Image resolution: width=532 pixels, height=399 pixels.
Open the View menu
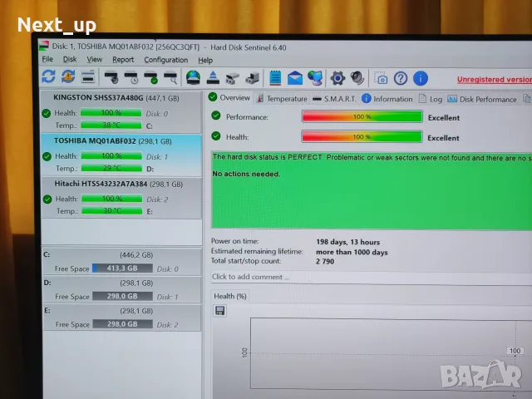(94, 60)
